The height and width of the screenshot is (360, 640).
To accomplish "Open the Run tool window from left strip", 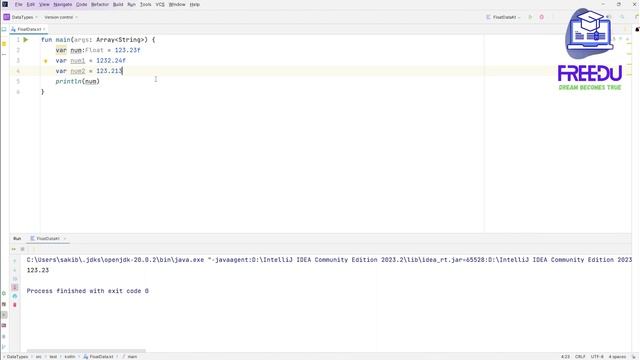I will click(x=4, y=315).
